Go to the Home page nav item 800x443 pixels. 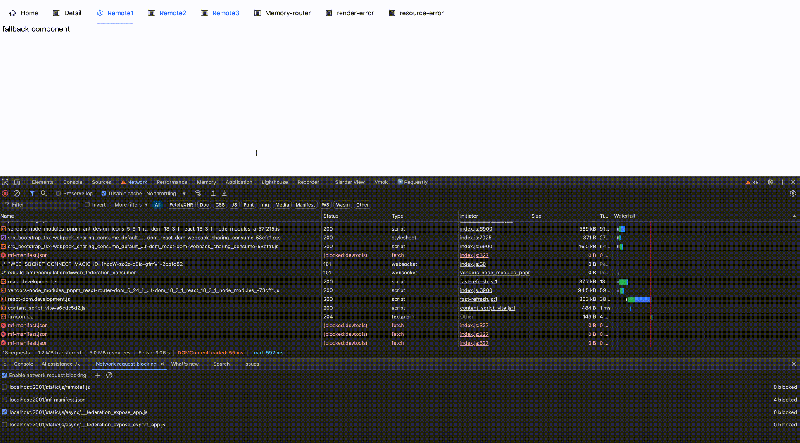pyautogui.click(x=23, y=13)
